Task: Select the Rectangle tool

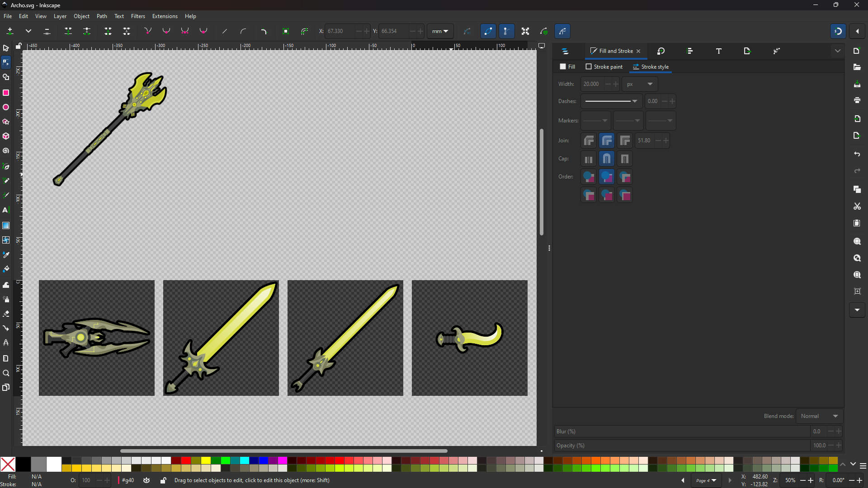Action: tap(6, 93)
